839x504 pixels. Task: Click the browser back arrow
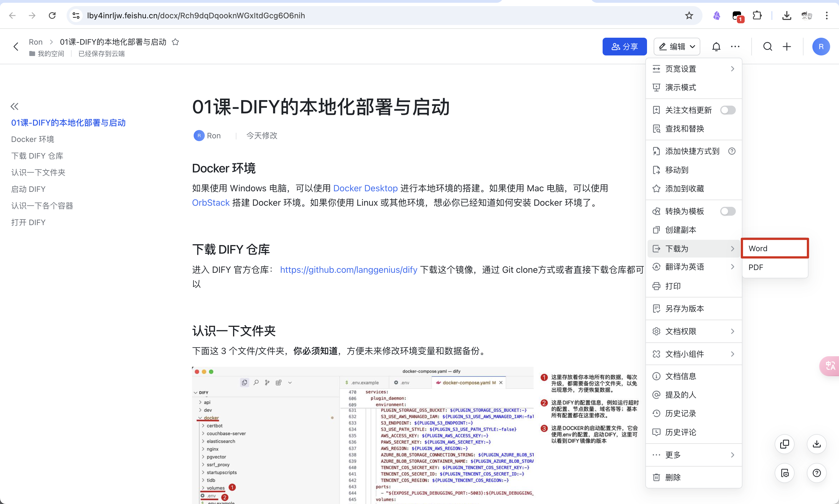coord(12,16)
